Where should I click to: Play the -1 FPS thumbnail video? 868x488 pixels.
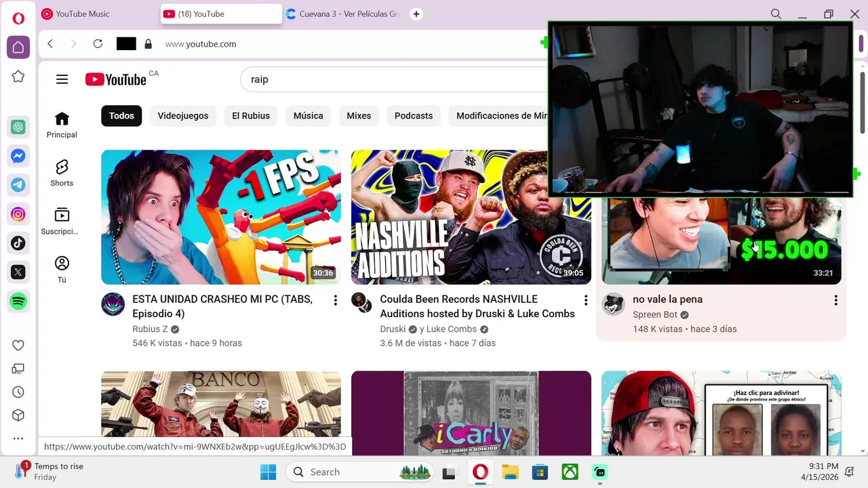pos(221,217)
